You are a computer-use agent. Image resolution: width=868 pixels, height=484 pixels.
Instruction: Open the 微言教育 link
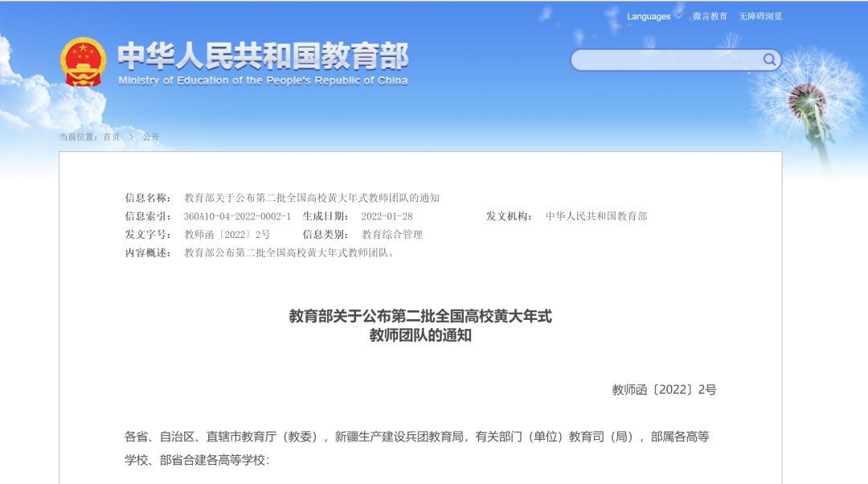tap(710, 17)
